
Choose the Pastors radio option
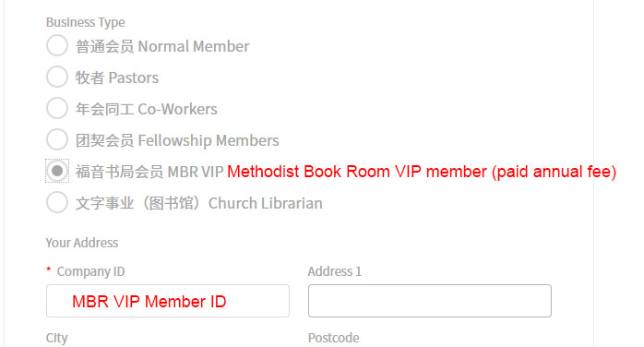pos(57,77)
